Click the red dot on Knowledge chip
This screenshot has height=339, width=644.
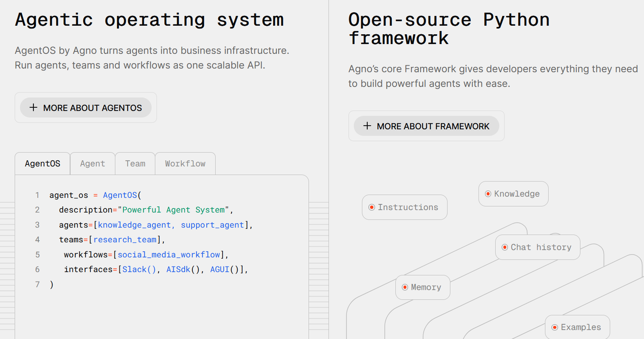488,194
